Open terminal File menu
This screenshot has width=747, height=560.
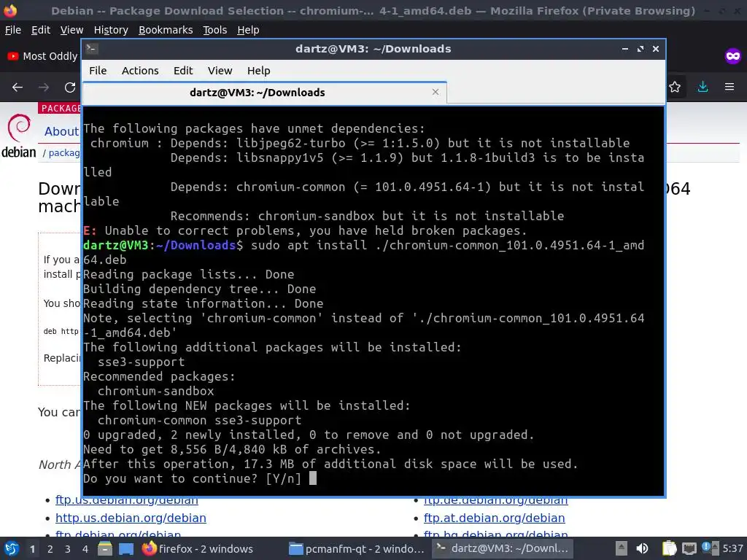tap(98, 71)
